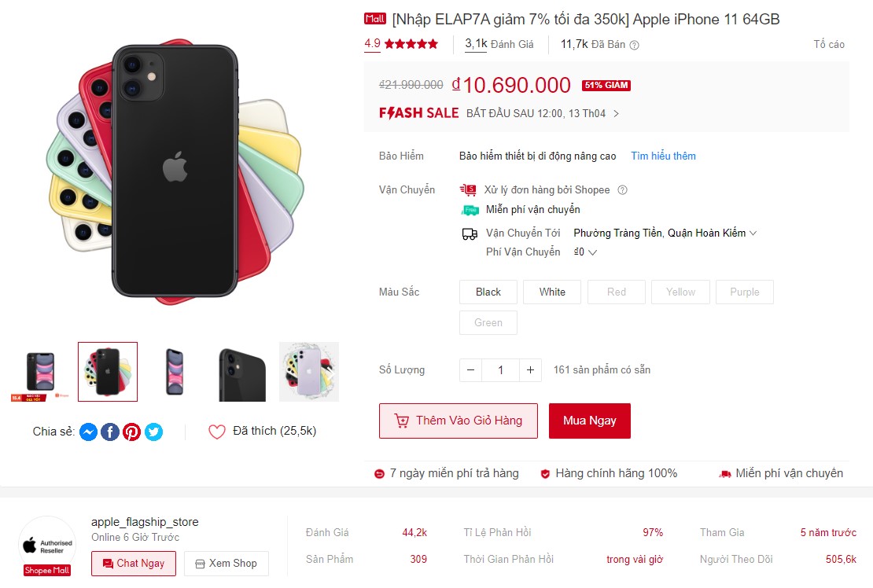The height and width of the screenshot is (588, 873).
Task: Share product on Pinterest
Action: (x=131, y=432)
